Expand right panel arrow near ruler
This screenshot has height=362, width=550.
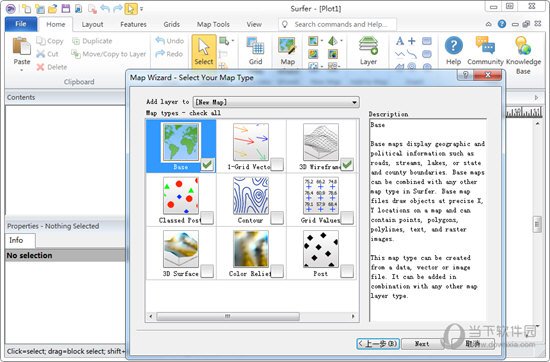(x=536, y=98)
